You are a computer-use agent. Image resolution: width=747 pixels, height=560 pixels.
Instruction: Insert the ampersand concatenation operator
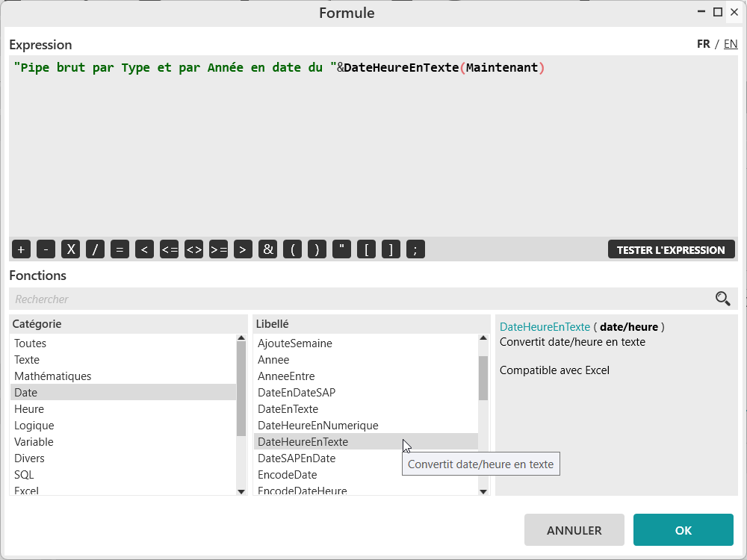tap(267, 249)
